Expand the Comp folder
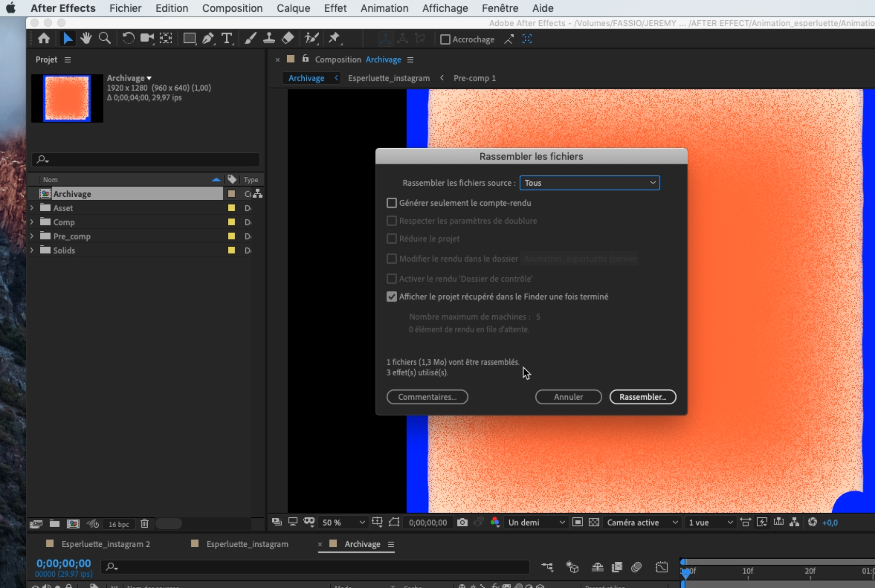The width and height of the screenshot is (875, 588). coord(32,222)
